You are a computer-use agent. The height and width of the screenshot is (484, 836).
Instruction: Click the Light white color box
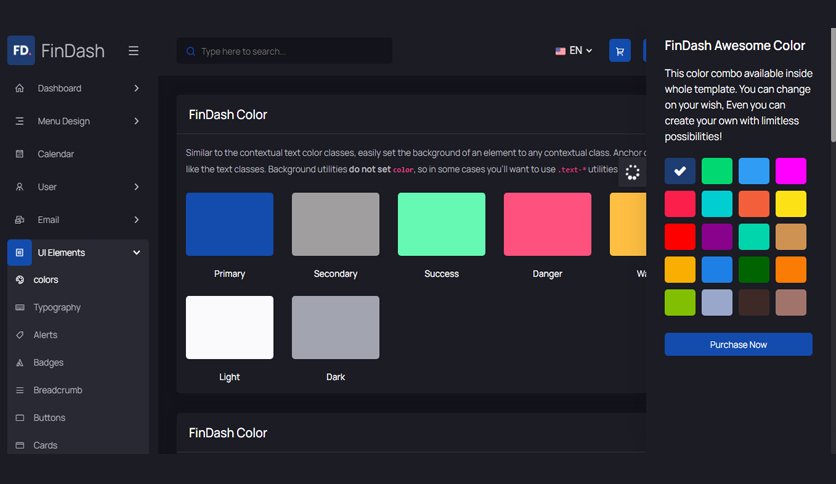[x=229, y=327]
